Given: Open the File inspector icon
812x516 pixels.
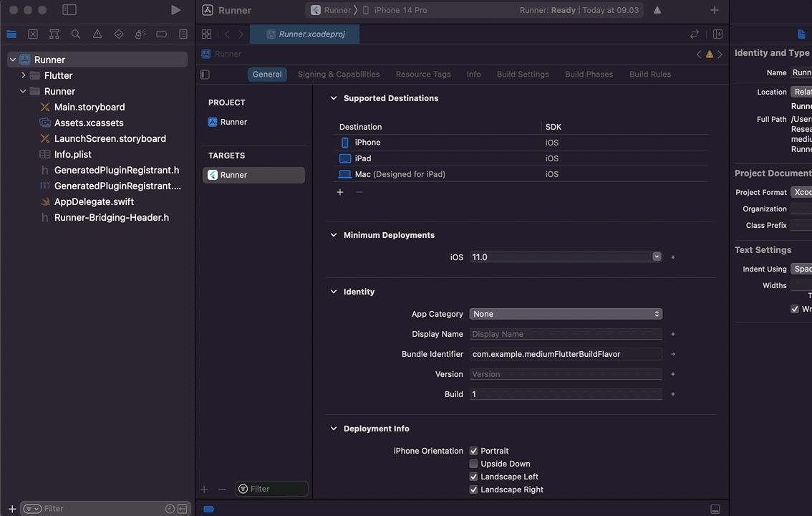Looking at the screenshot, I should [x=801, y=34].
